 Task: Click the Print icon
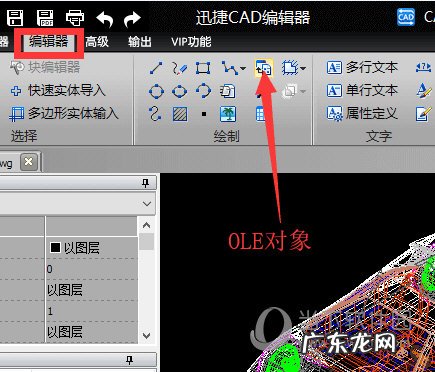pyautogui.click(x=75, y=18)
